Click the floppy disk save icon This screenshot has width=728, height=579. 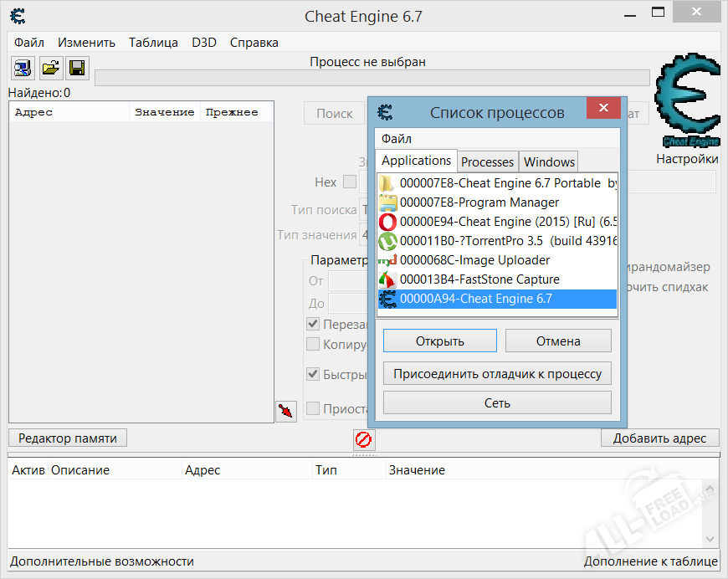(x=77, y=68)
